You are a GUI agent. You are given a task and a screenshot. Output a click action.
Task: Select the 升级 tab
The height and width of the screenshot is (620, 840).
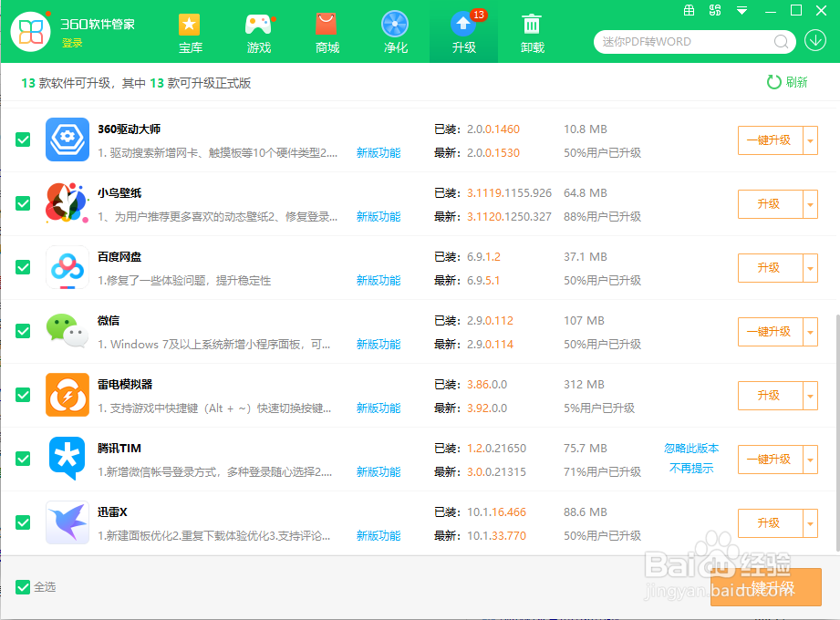(464, 33)
